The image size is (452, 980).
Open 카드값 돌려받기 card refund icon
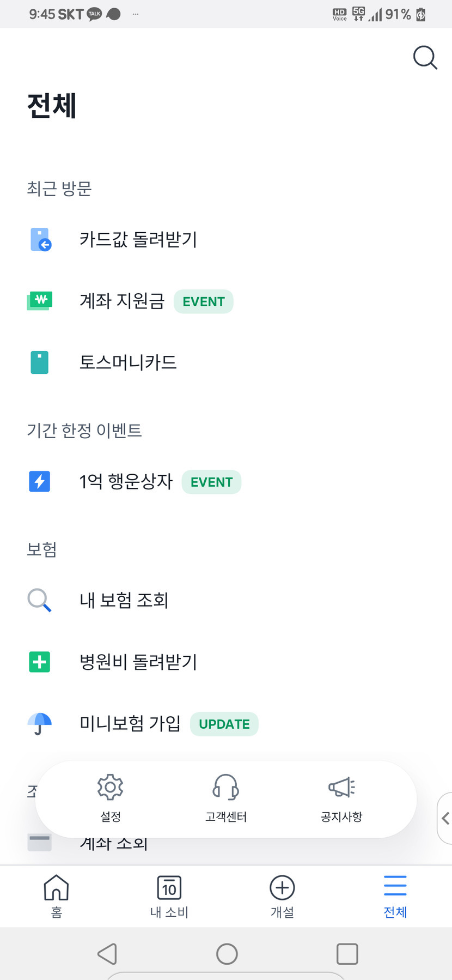(x=40, y=239)
